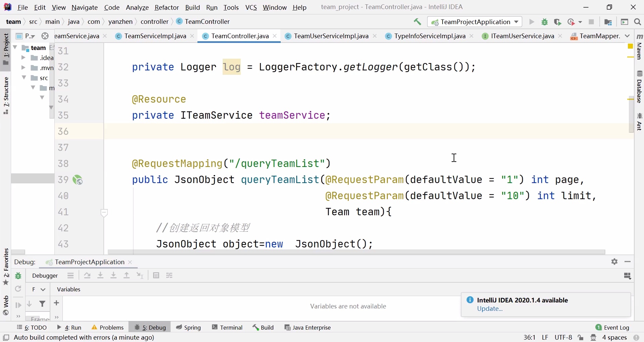Click Update link in the IntelliJ notification

(490, 309)
